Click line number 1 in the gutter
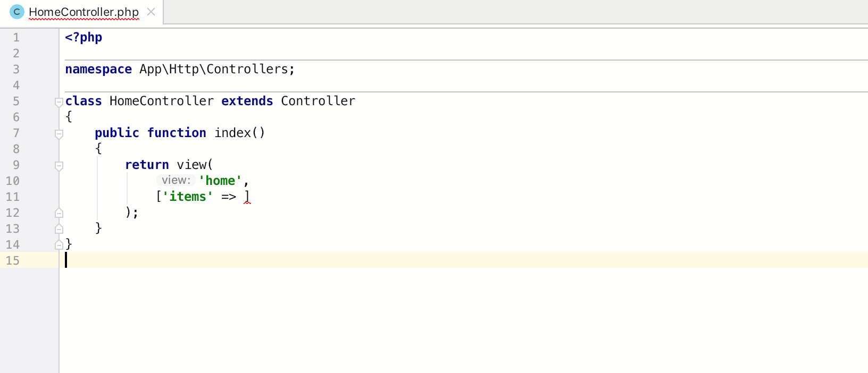The width and height of the screenshot is (868, 373). [x=16, y=38]
